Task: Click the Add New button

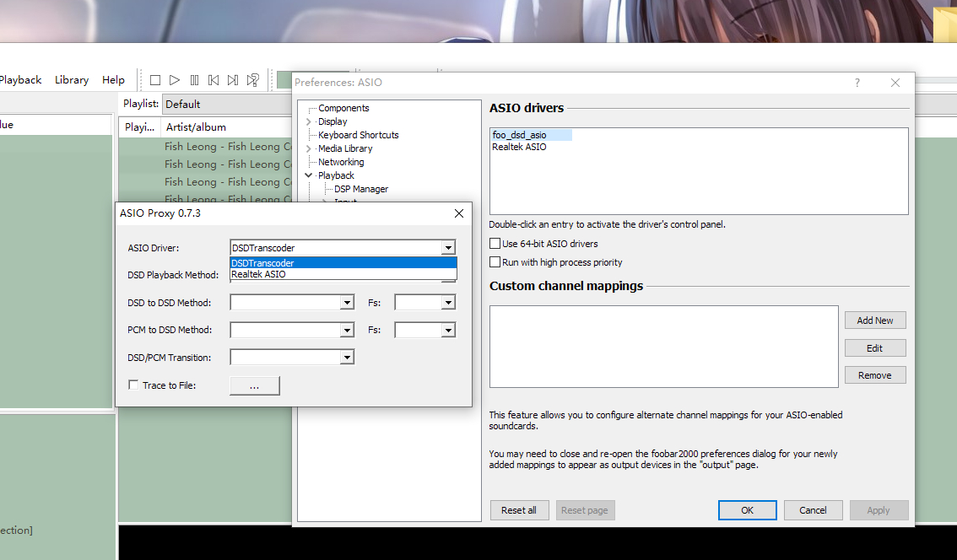Action: [x=875, y=320]
